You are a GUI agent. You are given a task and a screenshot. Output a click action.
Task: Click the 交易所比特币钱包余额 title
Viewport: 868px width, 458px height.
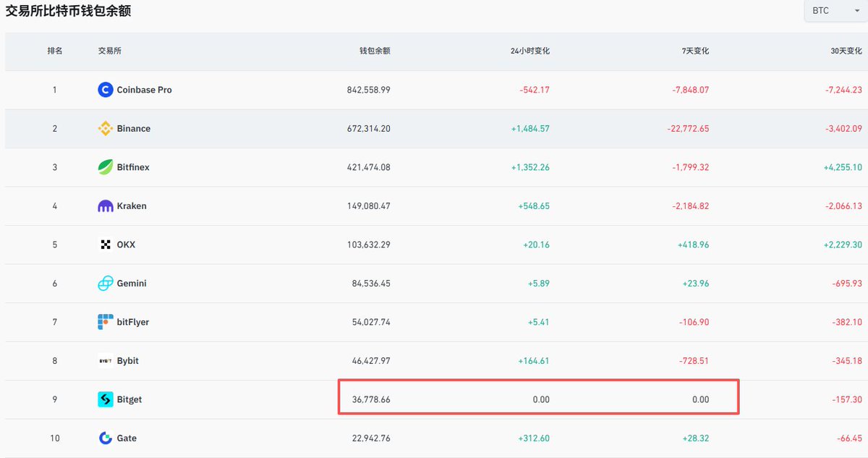(x=68, y=12)
